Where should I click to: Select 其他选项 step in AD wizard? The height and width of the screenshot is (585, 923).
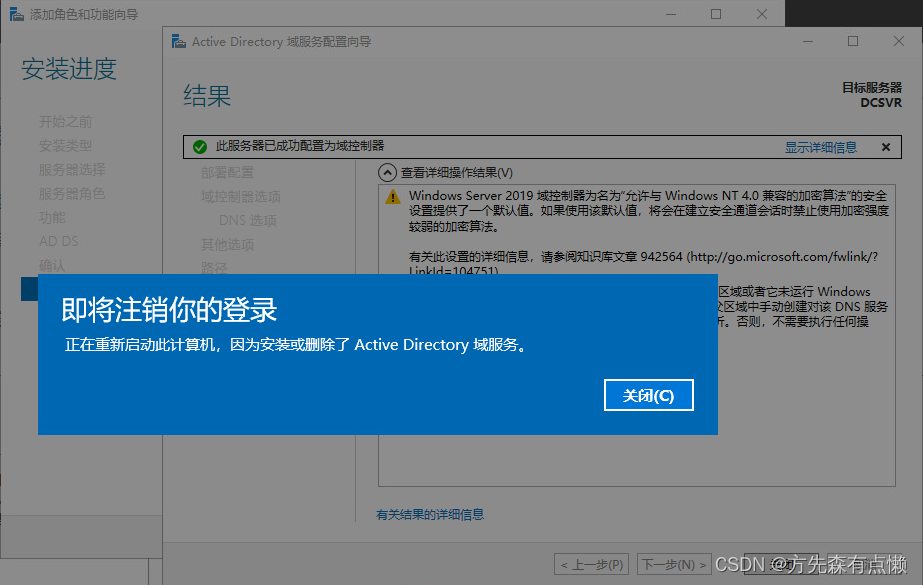[x=227, y=244]
